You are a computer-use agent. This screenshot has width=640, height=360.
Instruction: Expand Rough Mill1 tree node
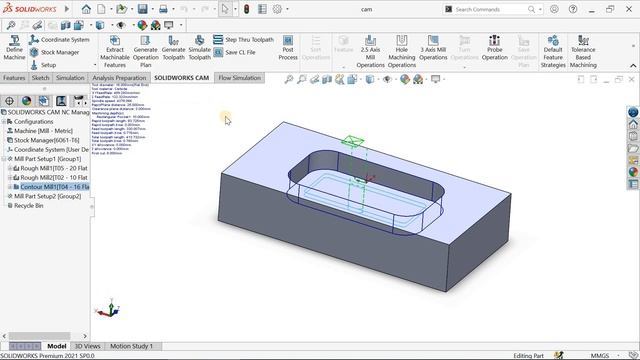[10, 168]
